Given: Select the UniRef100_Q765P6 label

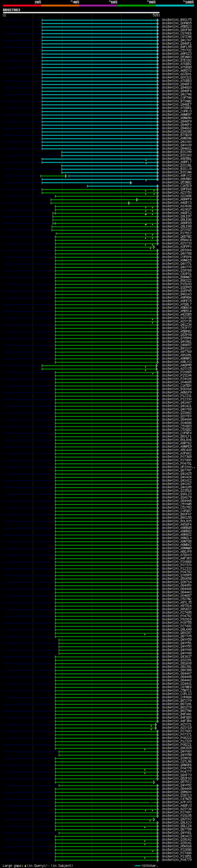Looking at the screenshot, I should click(177, 338).
